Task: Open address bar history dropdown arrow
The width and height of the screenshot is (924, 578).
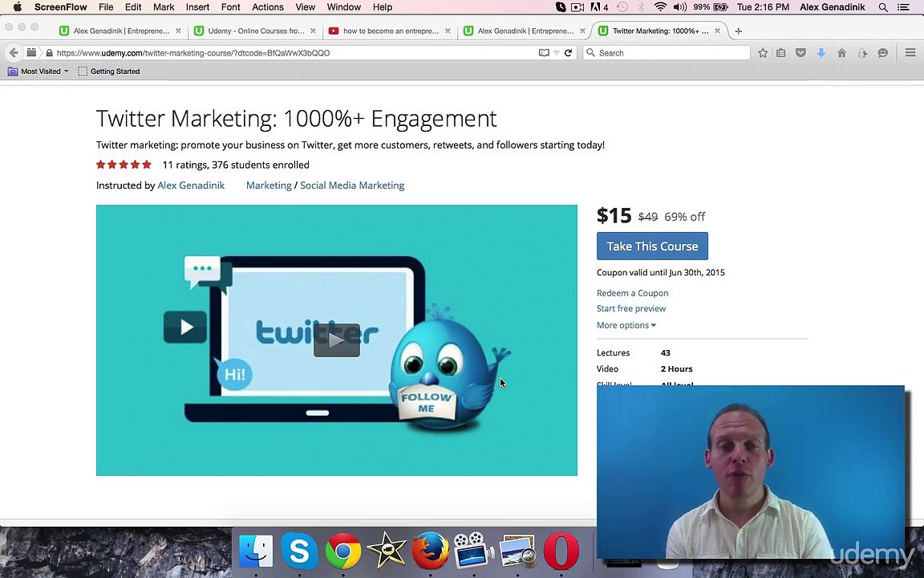Action: click(x=557, y=52)
